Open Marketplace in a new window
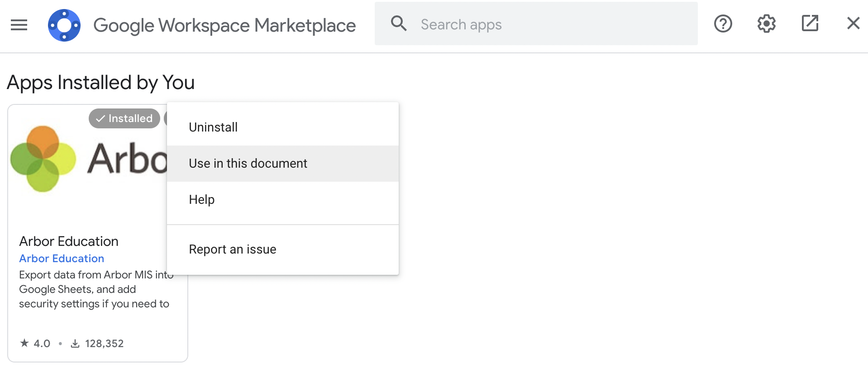 tap(810, 24)
